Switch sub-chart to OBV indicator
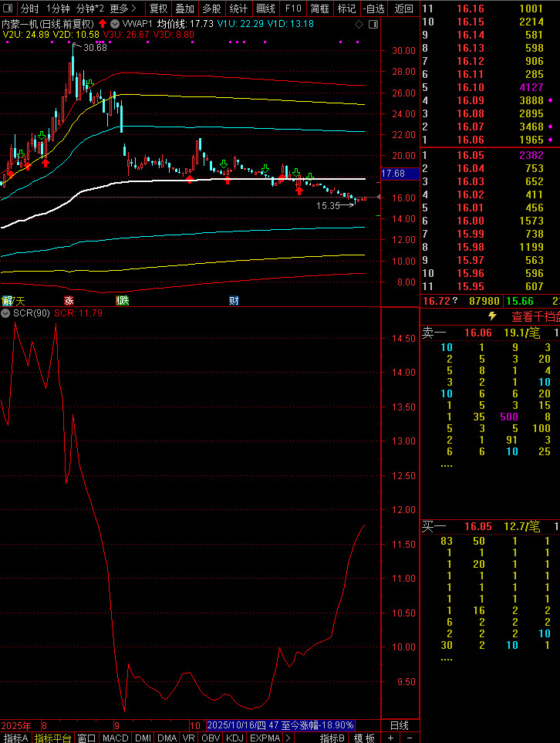 pyautogui.click(x=211, y=738)
